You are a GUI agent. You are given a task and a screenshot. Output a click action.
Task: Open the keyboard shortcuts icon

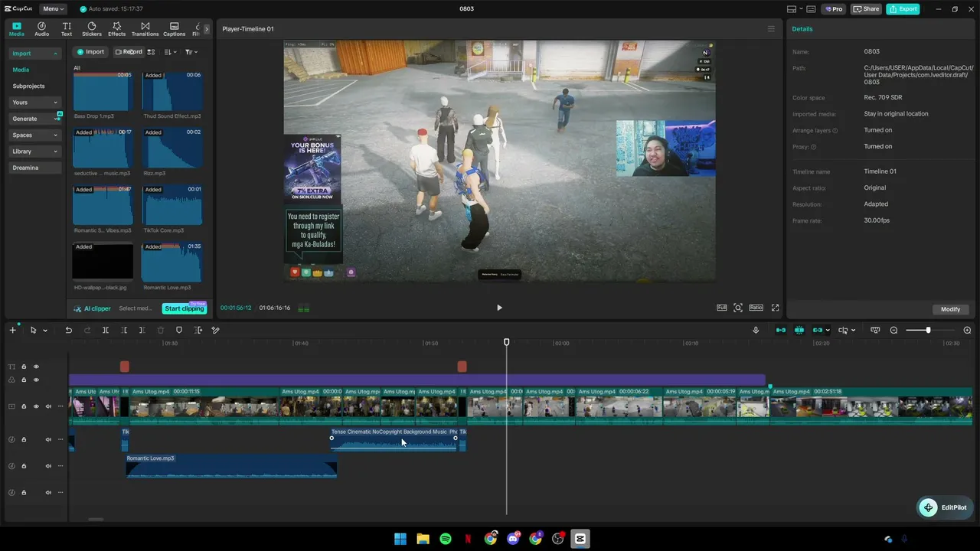(x=812, y=9)
